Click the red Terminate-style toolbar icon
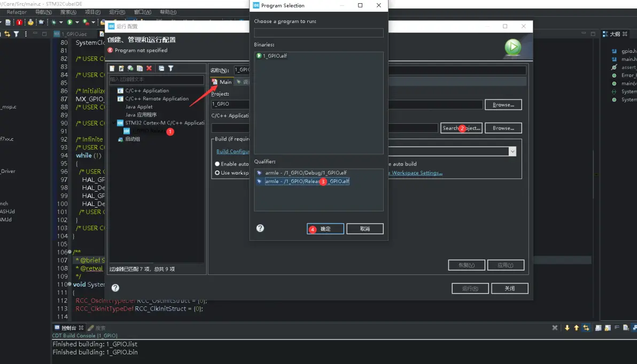 [19, 22]
